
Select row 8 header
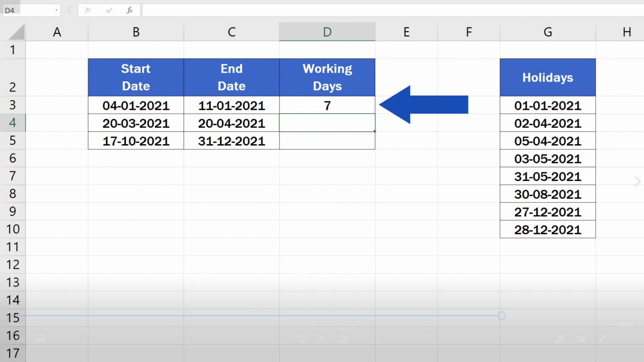13,194
